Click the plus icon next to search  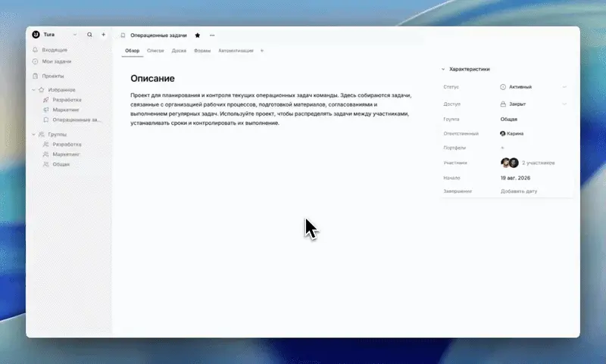coord(103,35)
